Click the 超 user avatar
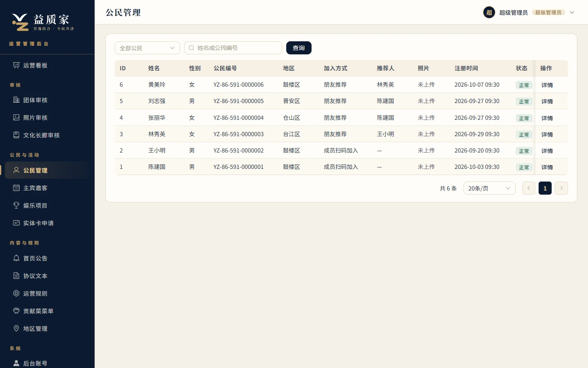 pos(489,13)
